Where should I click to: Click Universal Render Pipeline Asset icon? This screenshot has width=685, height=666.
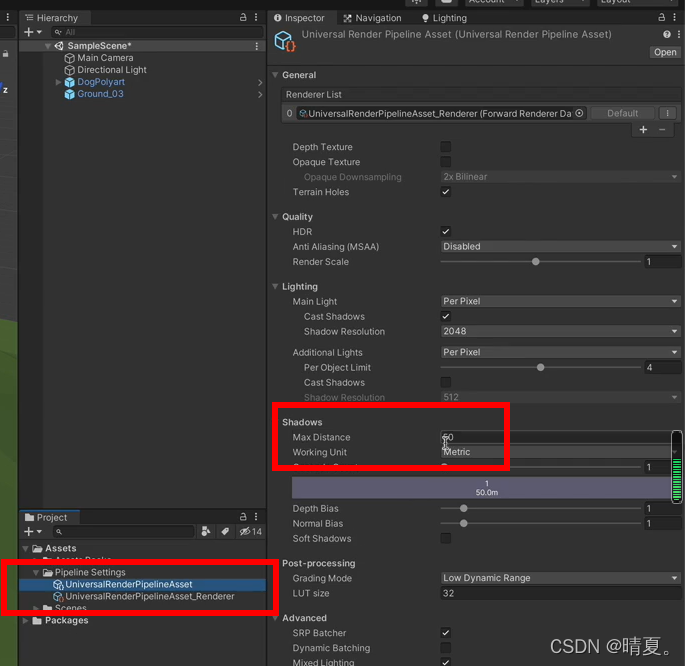285,41
